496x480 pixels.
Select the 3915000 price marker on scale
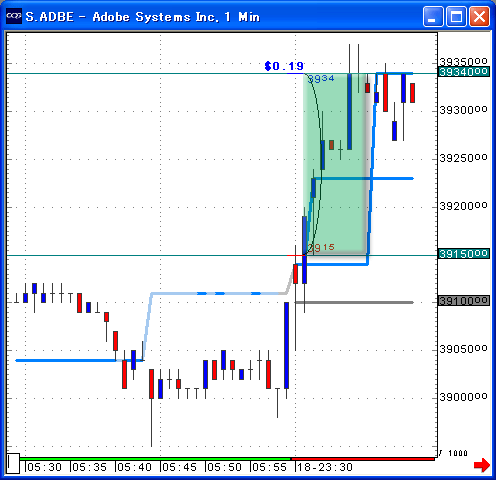[x=463, y=254]
